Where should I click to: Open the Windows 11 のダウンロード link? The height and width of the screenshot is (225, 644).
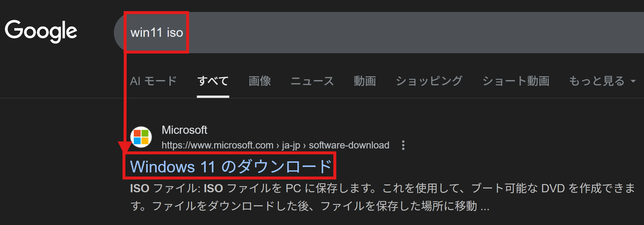pos(231,167)
